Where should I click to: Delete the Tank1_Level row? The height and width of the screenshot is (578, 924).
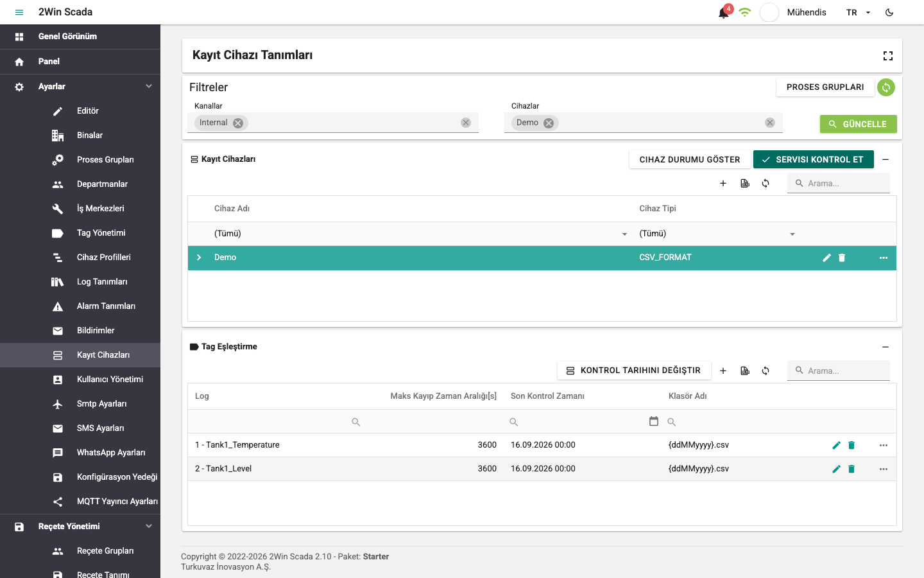[851, 469]
